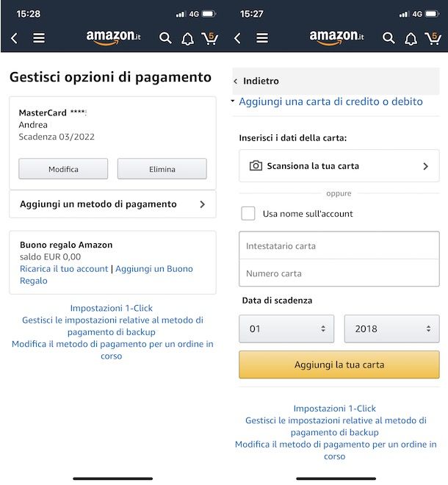
Task: Click the Elimina button for MasterCard
Action: click(x=162, y=169)
